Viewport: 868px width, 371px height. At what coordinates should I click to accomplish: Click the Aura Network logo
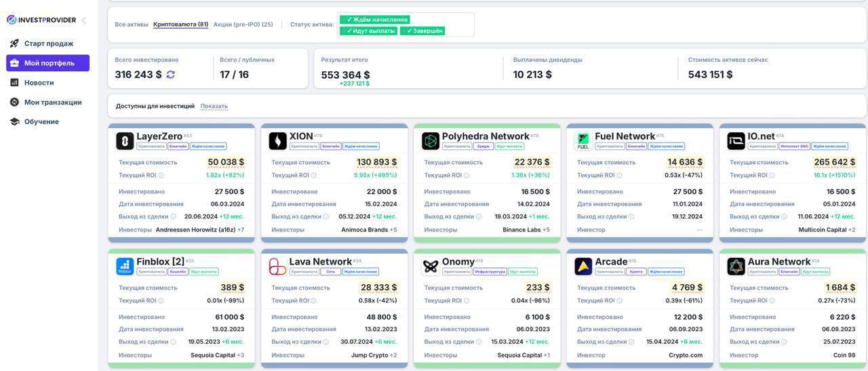(736, 266)
